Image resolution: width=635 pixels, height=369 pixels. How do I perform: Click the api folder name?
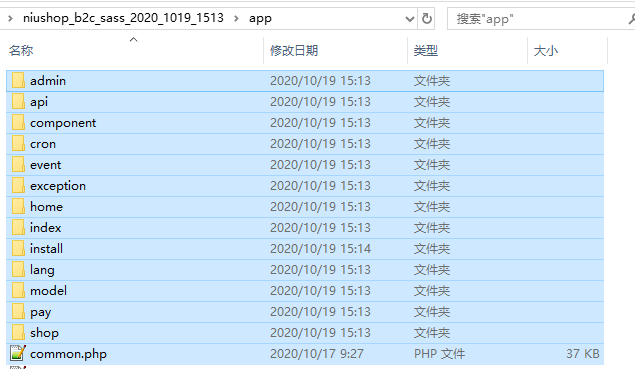39,102
